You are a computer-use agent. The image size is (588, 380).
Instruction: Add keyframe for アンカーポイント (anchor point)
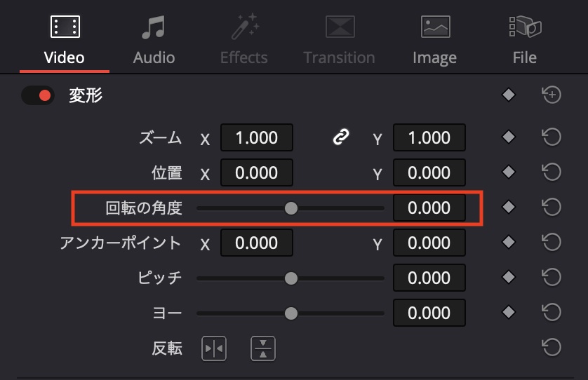point(509,243)
